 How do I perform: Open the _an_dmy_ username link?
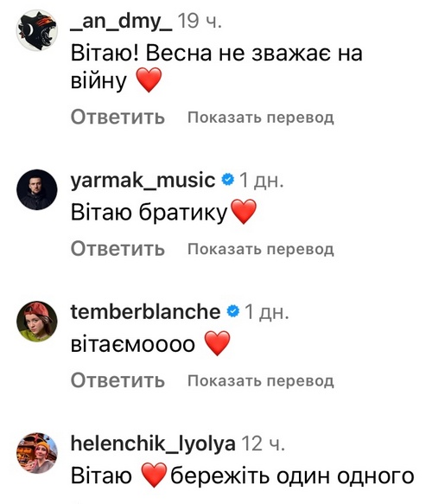122,22
